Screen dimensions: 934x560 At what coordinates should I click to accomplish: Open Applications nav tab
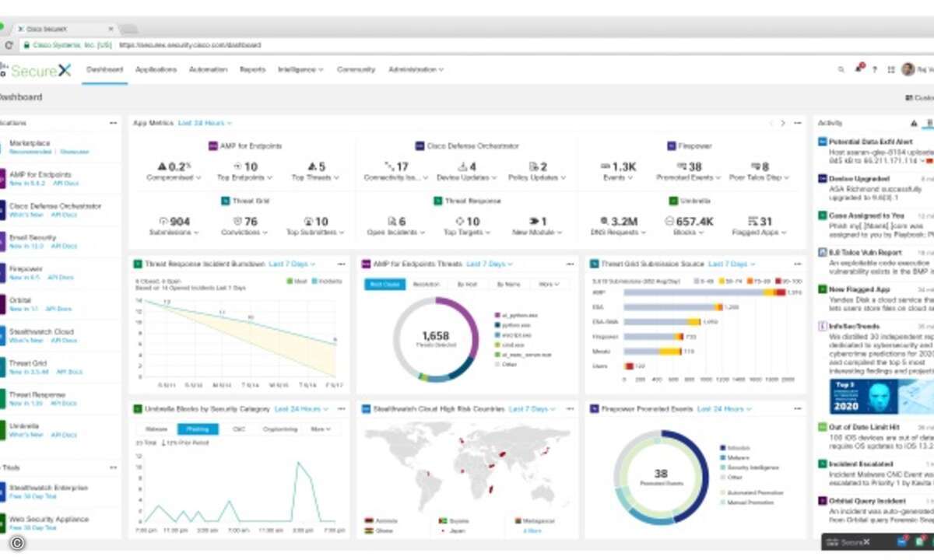[x=156, y=69]
